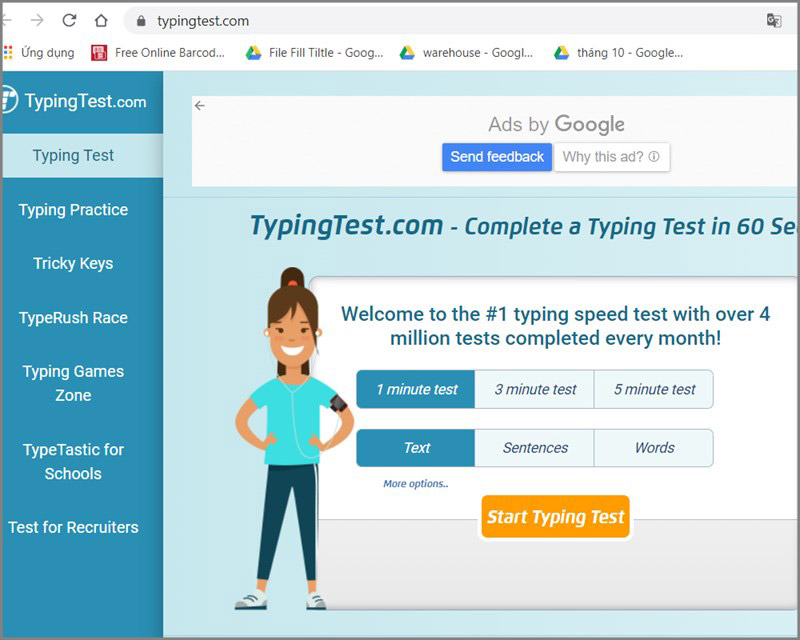800x640 pixels.
Task: Expand the More options link
Action: click(415, 484)
